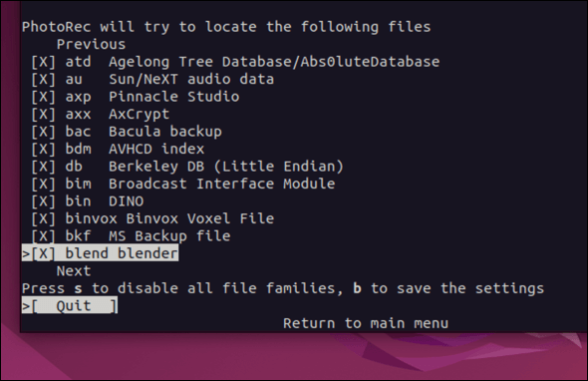Uncheck the axp Pinnacle Studio entry
Image resolution: width=588 pixels, height=381 pixels.
pos(43,97)
